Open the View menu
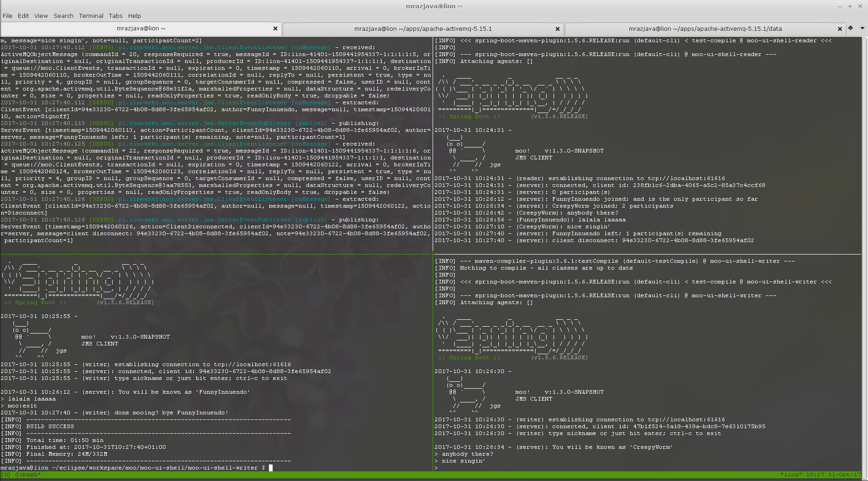The image size is (868, 481). 41,16
